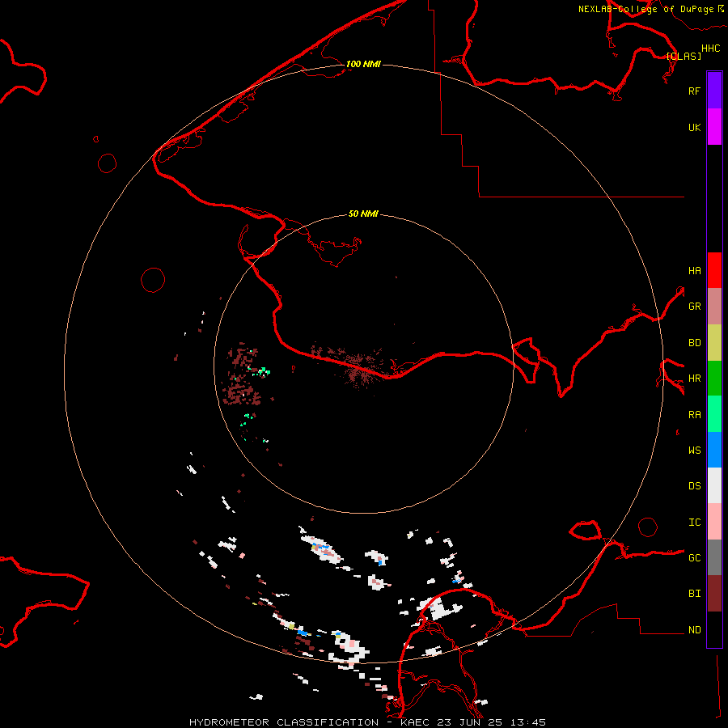The width and height of the screenshot is (728, 728).
Task: Click the HHC product code text
Action: [x=710, y=49]
